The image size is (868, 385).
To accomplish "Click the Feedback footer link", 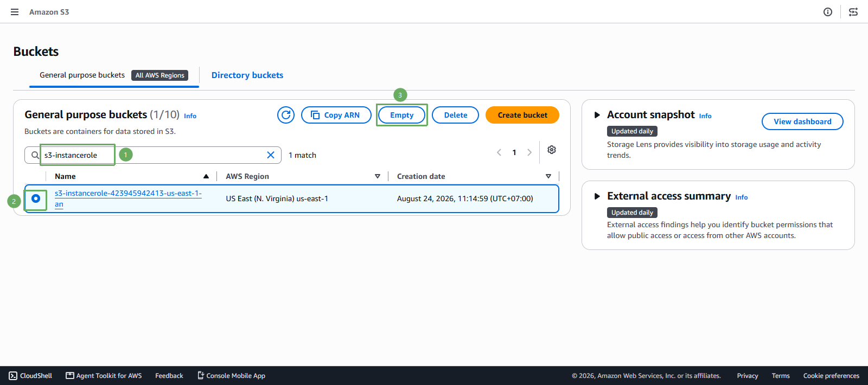I will [169, 376].
